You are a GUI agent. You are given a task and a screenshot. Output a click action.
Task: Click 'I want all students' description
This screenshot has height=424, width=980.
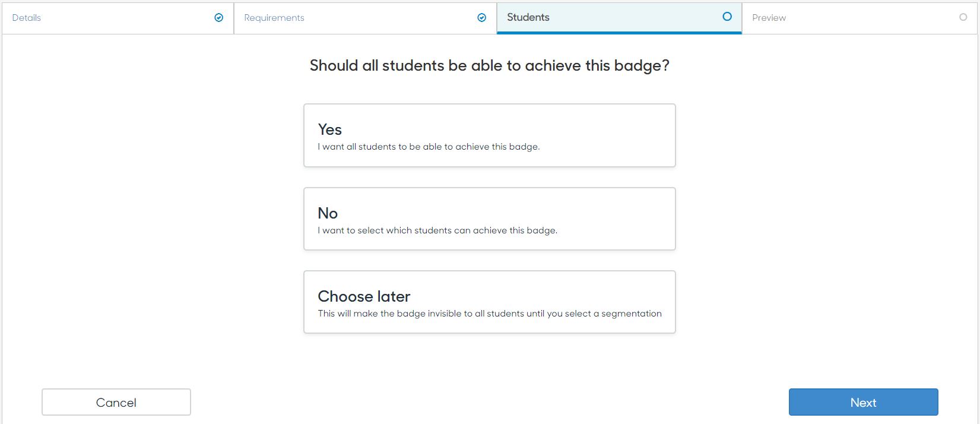tap(429, 147)
